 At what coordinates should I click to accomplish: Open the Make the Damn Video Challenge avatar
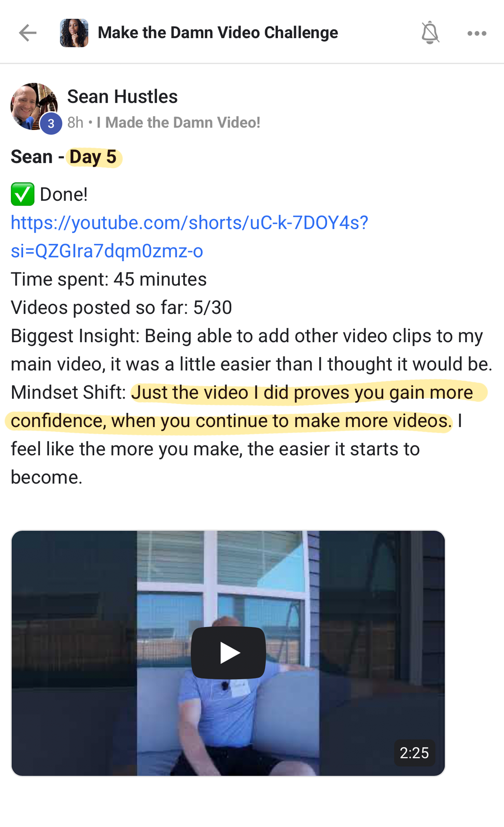click(x=74, y=33)
